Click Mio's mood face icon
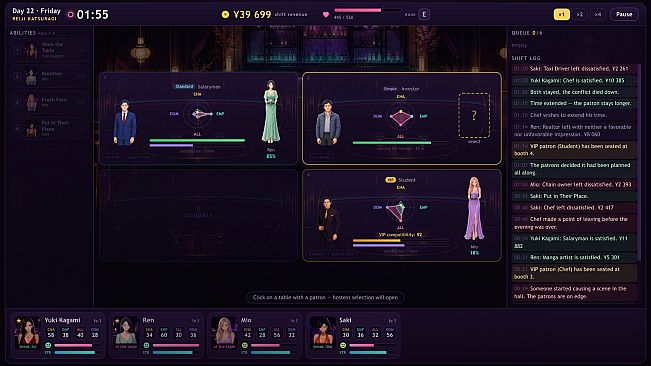651x366 pixels. (x=245, y=345)
